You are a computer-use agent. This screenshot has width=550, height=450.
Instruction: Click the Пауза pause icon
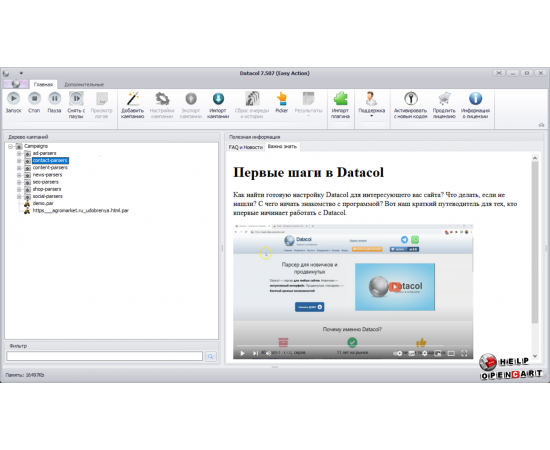54,98
